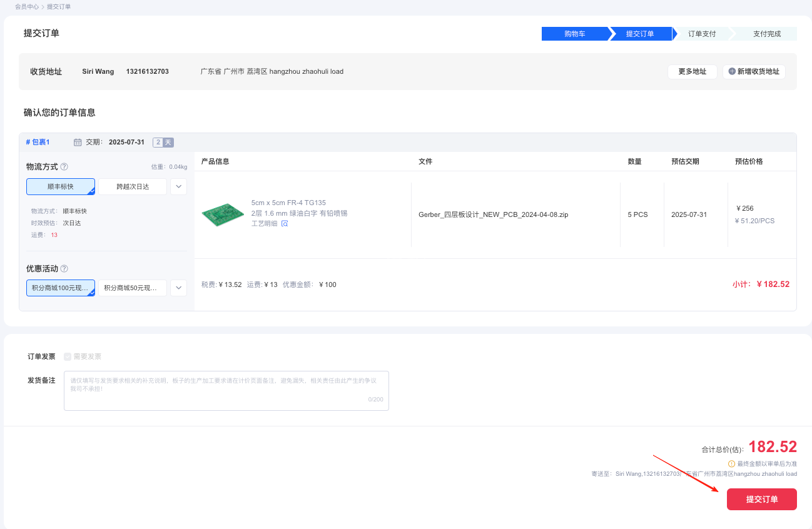812x529 pixels.
Task: Select 顺丰标快 shipping option
Action: [60, 186]
